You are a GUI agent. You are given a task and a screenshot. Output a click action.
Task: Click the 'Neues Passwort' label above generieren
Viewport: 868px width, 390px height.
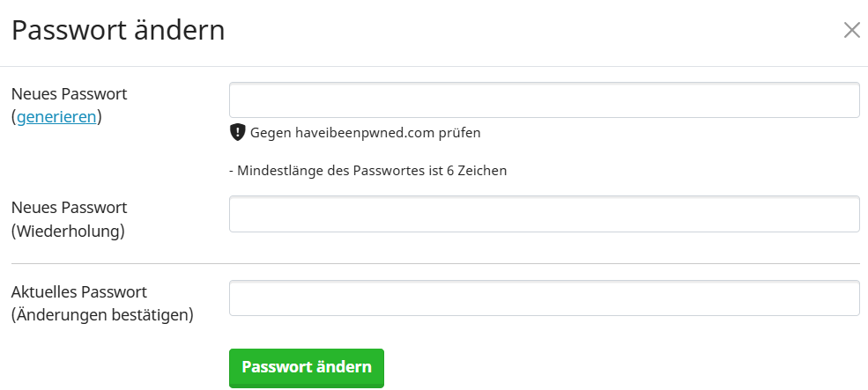coord(70,93)
